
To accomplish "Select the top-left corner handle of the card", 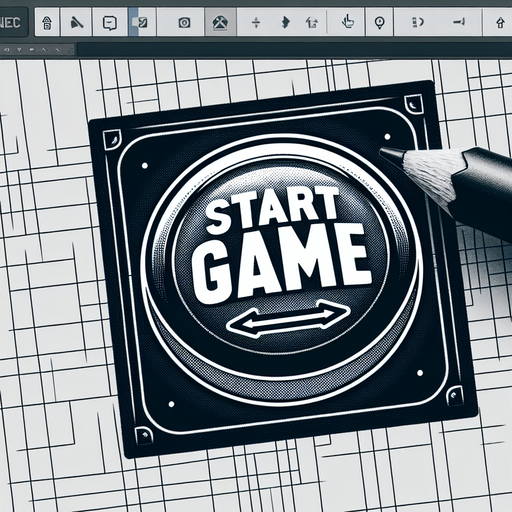I will click(113, 140).
